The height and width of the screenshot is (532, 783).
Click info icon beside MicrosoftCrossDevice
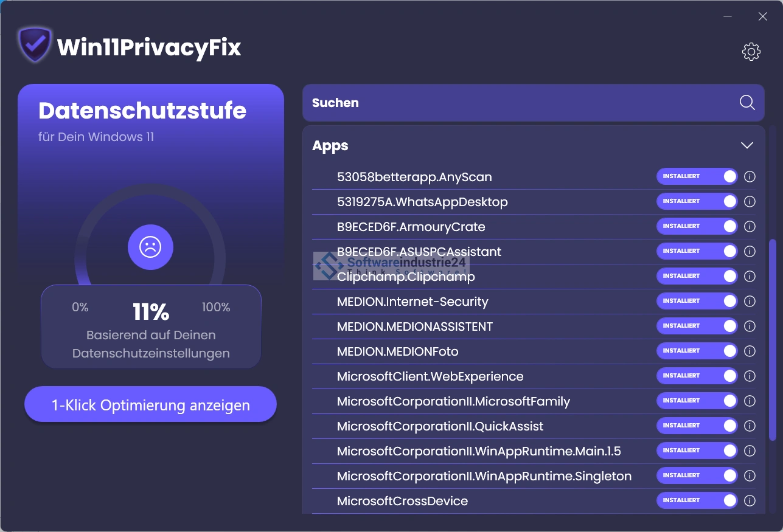pos(750,501)
